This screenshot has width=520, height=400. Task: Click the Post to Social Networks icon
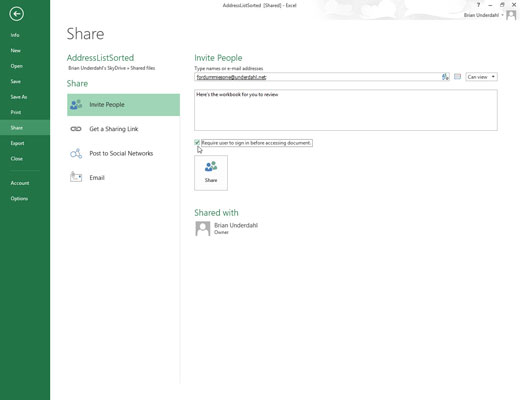(76, 153)
